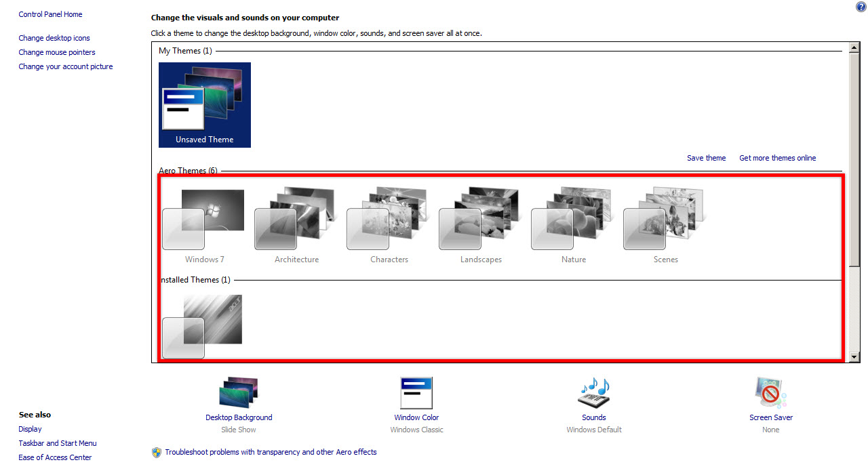
Task: Open Display under See also
Action: [x=30, y=429]
